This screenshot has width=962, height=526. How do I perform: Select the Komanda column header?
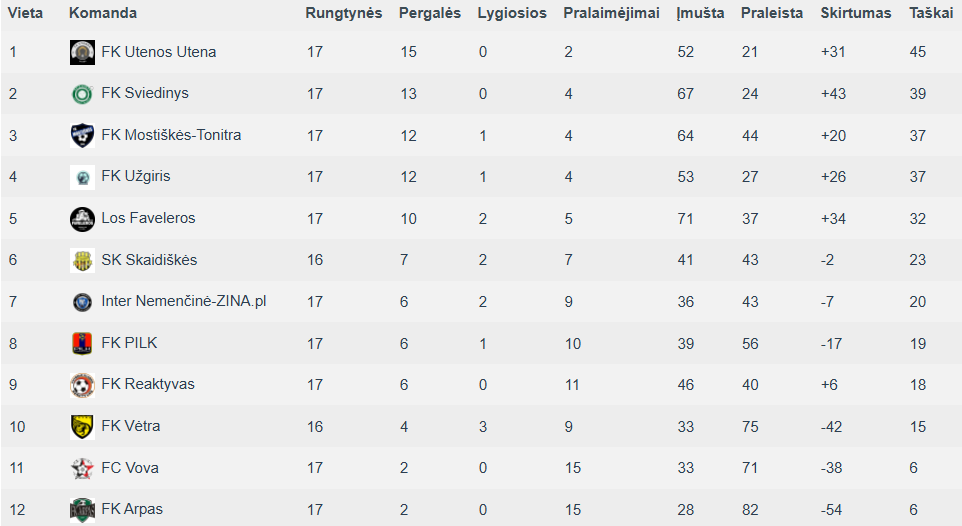pos(102,13)
